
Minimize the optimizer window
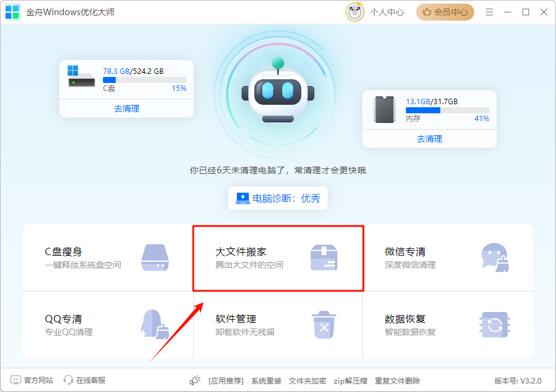(508, 12)
